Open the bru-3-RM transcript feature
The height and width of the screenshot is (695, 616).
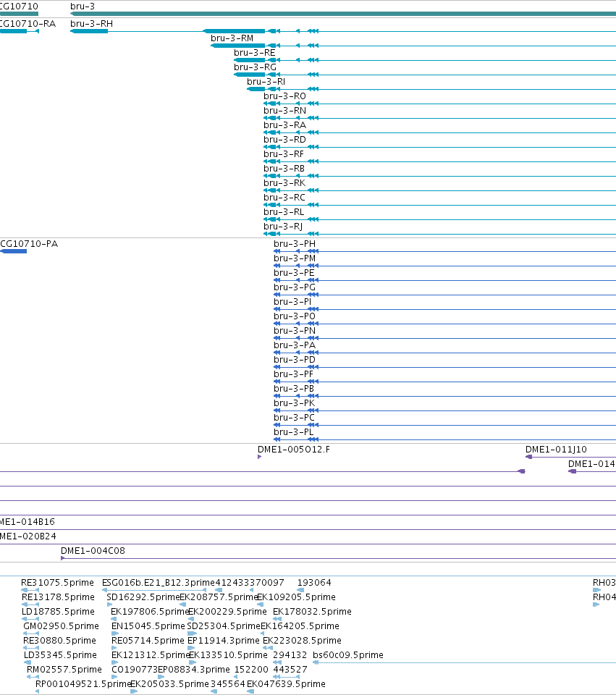click(x=232, y=38)
